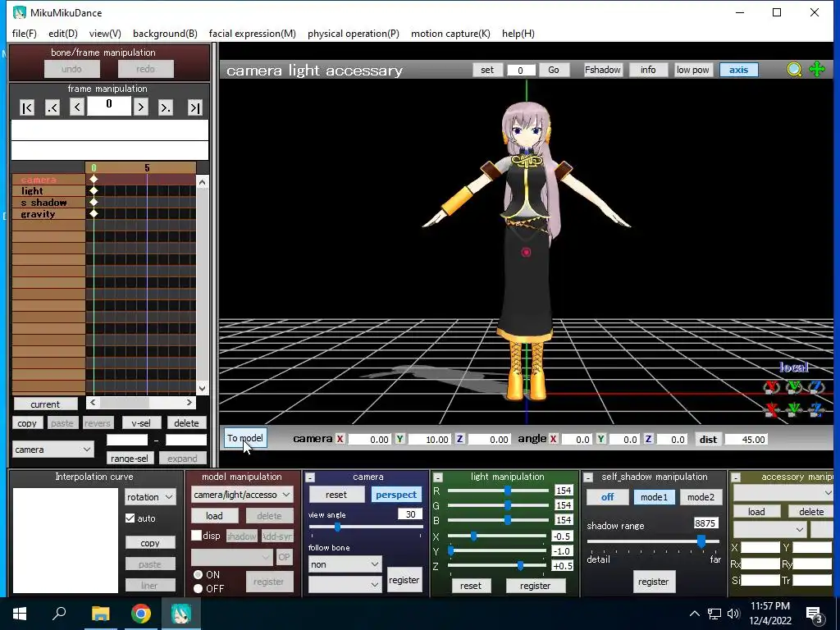Open edit(D) menu
840x630 pixels.
tap(63, 33)
